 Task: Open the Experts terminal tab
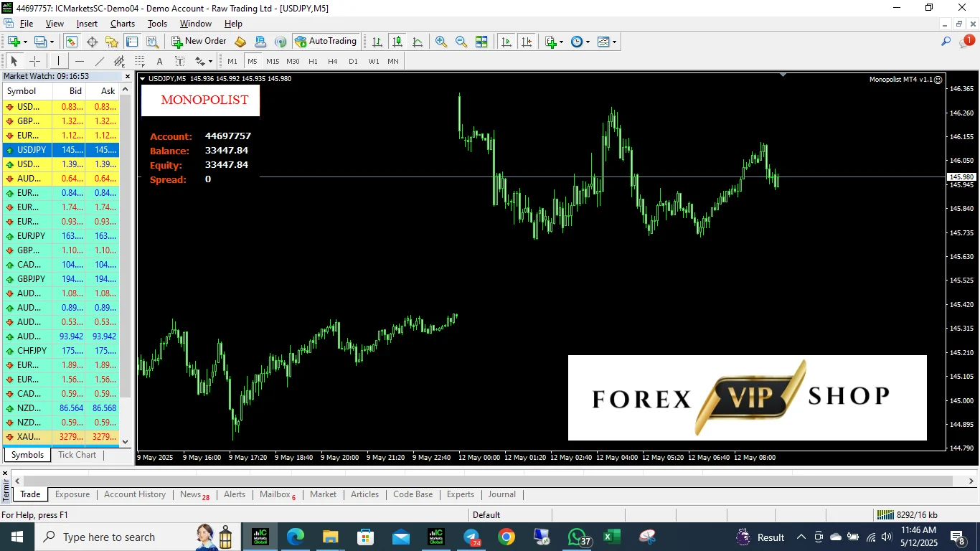[461, 494]
